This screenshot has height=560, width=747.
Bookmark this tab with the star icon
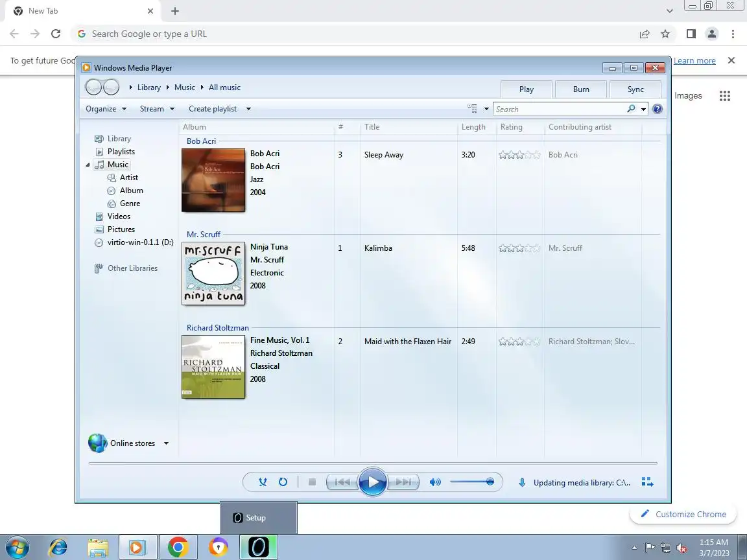tap(665, 34)
